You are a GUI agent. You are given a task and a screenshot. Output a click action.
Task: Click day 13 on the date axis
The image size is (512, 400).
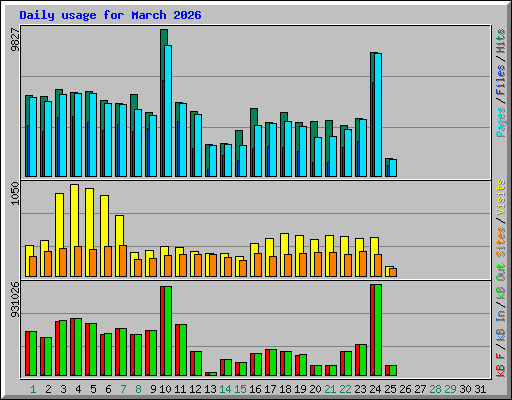210,389
